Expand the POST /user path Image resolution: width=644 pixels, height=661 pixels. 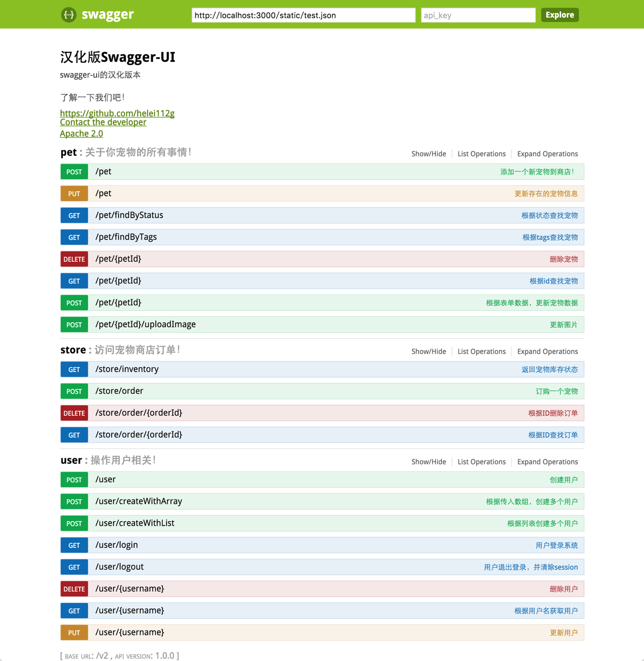pos(105,480)
